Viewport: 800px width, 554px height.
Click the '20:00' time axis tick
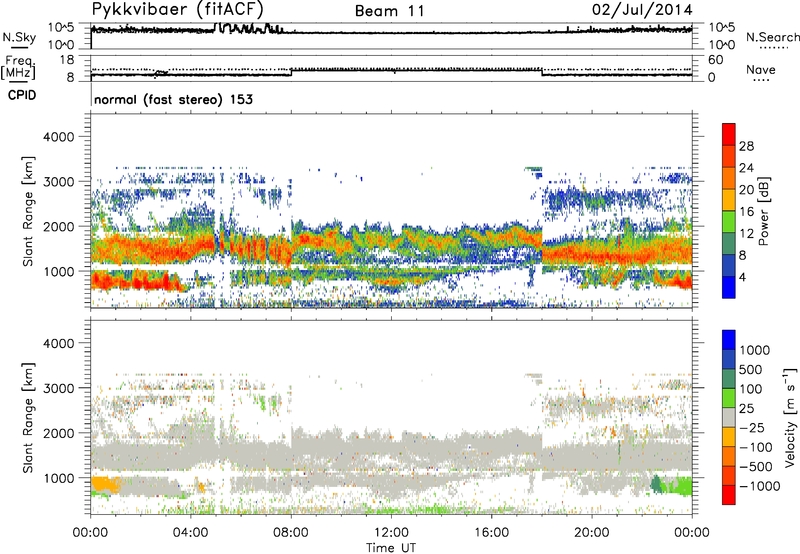tap(591, 533)
